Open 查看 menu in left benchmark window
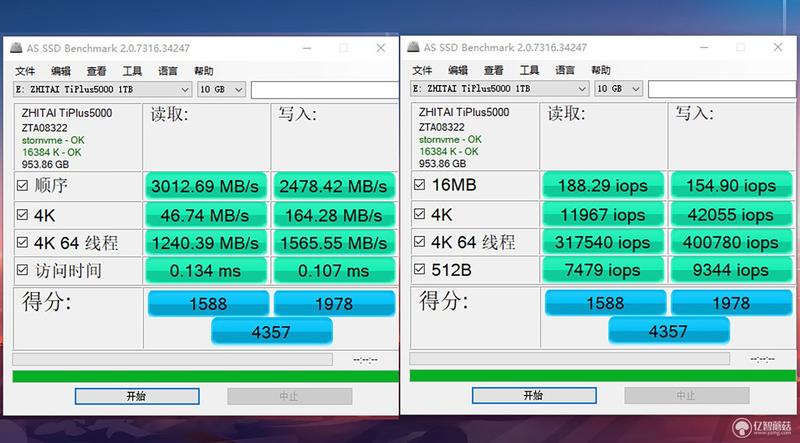800x443 pixels. coord(96,71)
